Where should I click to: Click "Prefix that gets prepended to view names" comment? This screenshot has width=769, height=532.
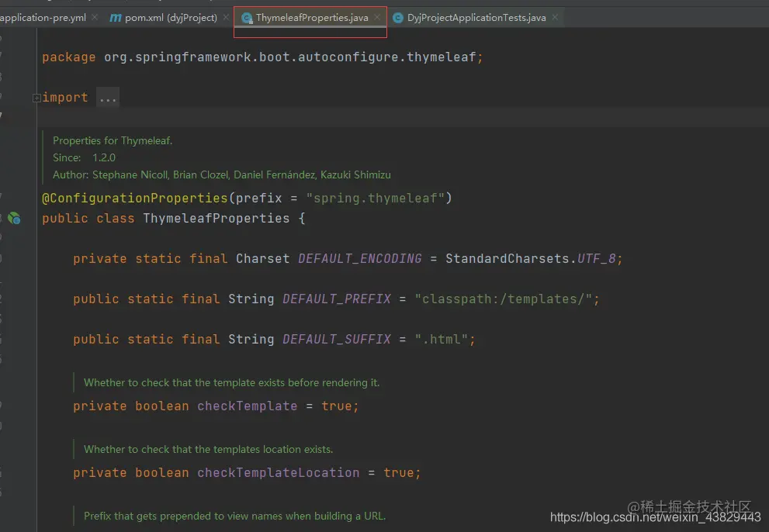tap(234, 516)
